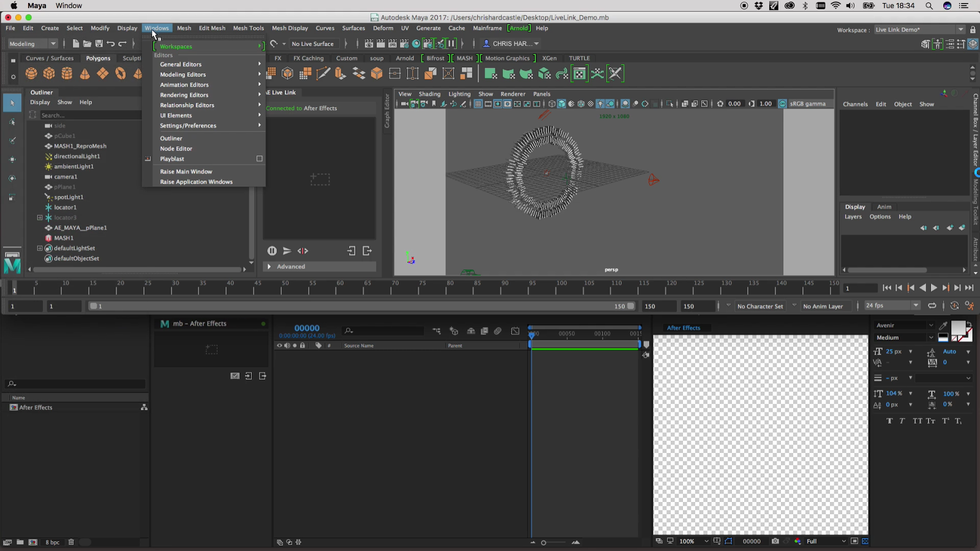Viewport: 980px width, 551px height.
Task: Select After Effects eyedropper icon
Action: coord(943,325)
